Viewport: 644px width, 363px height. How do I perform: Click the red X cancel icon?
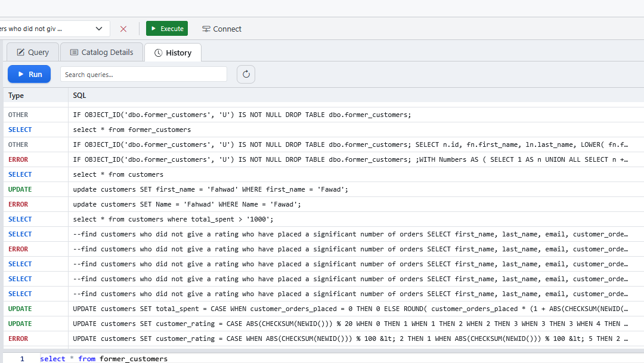(x=123, y=29)
